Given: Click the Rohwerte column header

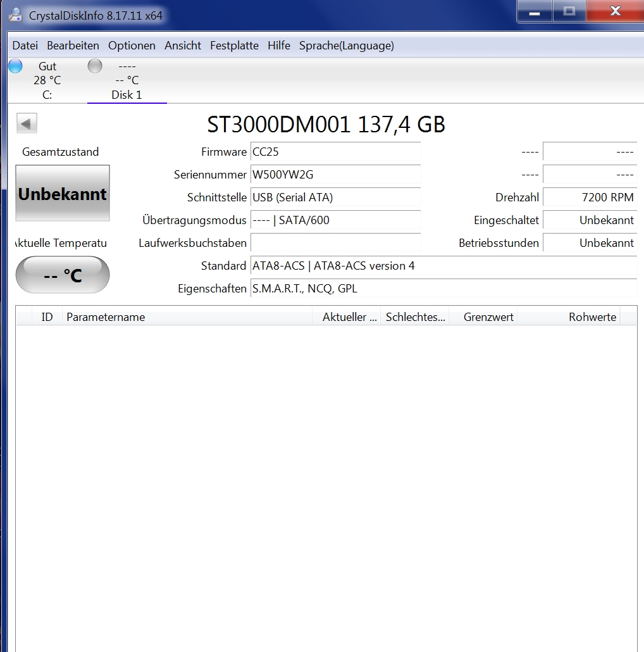Looking at the screenshot, I should (x=568, y=317).
